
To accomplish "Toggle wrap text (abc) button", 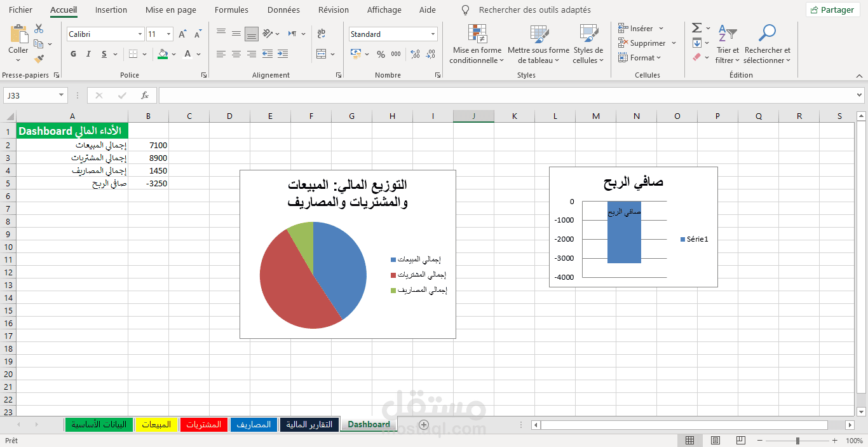I will pos(322,34).
